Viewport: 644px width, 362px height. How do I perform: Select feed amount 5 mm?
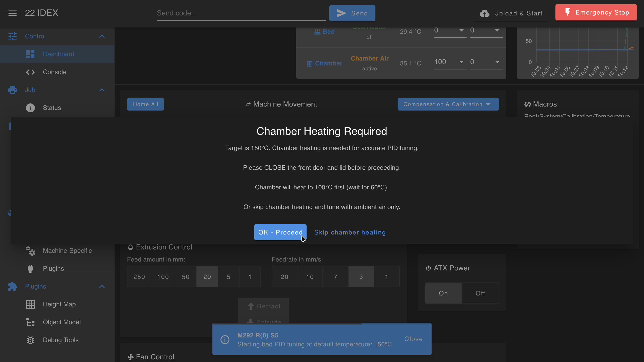(x=229, y=277)
